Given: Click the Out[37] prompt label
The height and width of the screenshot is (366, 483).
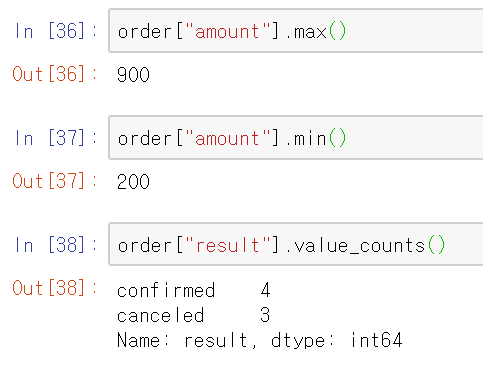Looking at the screenshot, I should [x=55, y=181].
